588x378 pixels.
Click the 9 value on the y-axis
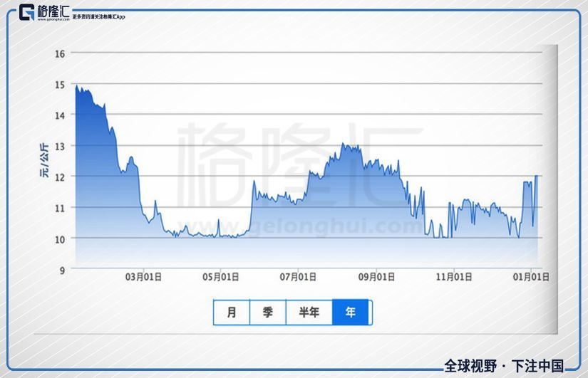pyautogui.click(x=62, y=269)
